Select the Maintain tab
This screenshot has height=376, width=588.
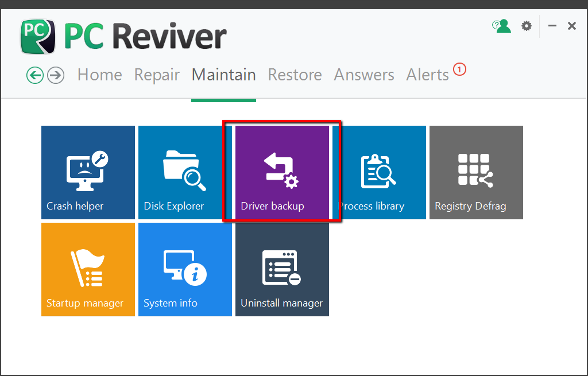(x=223, y=75)
